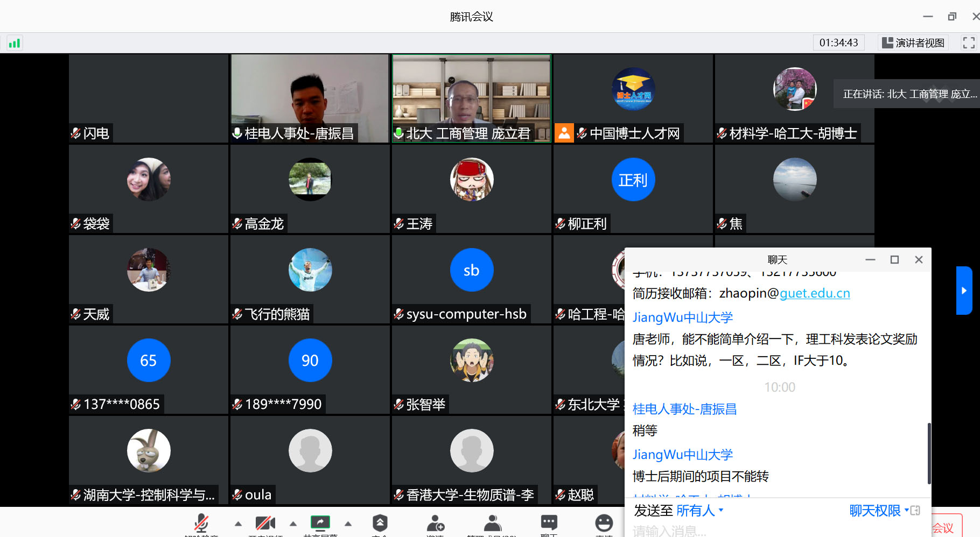The image size is (980, 537).
Task: Click the 博士后期间的项目不能转 message
Action: coord(701,476)
